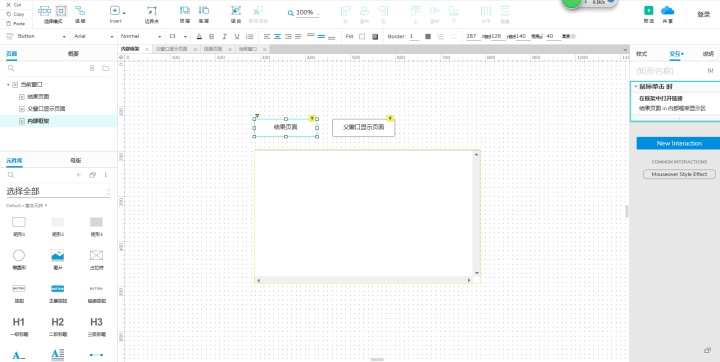720x362 pixels.
Task: Open the border color swatch
Action: click(428, 36)
